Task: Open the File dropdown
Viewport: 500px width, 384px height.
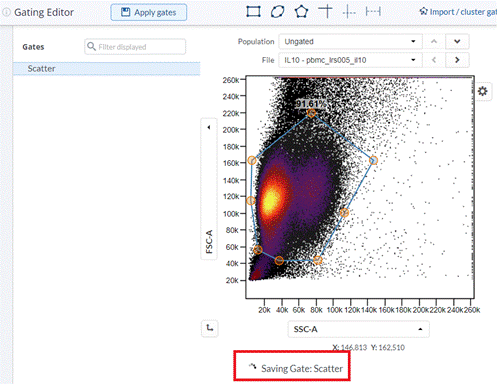Action: 350,60
